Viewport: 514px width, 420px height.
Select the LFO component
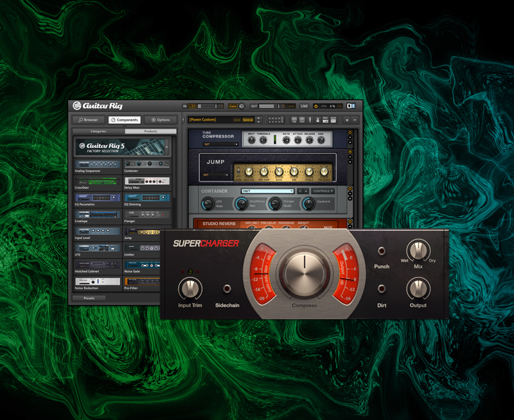pos(98,250)
